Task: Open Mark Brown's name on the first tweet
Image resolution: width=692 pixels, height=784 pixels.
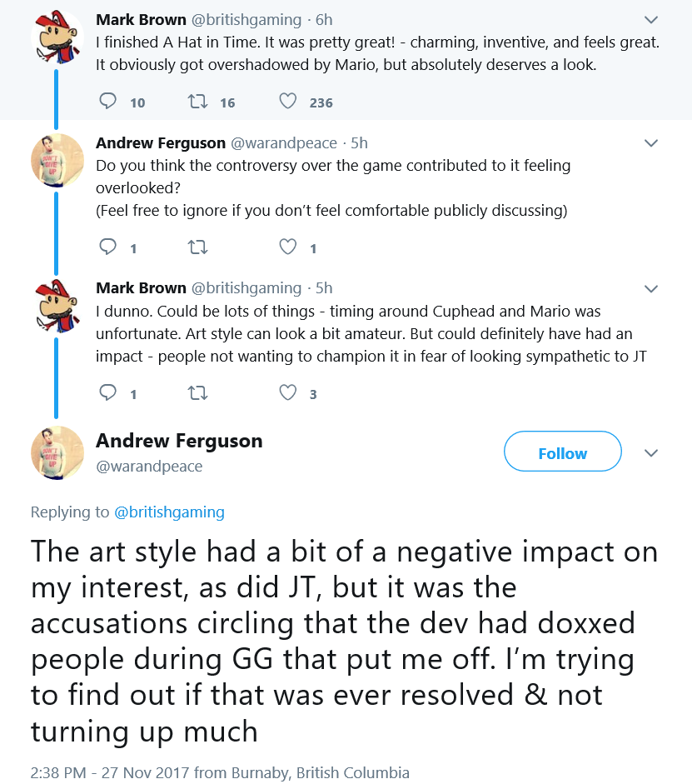Action: (x=141, y=19)
